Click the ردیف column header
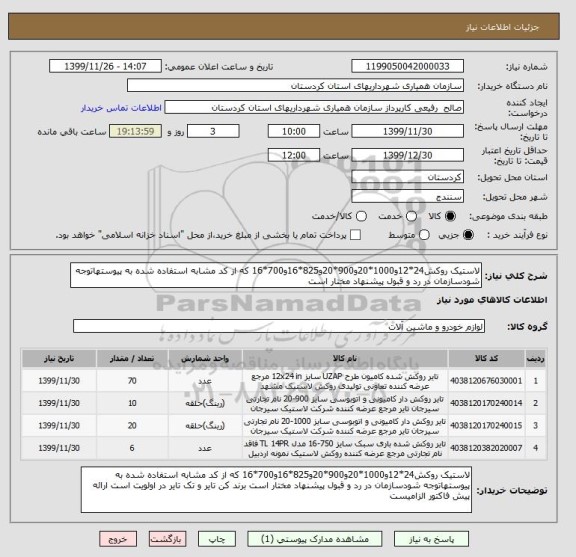Screen dimensions: 576x557 (x=535, y=358)
